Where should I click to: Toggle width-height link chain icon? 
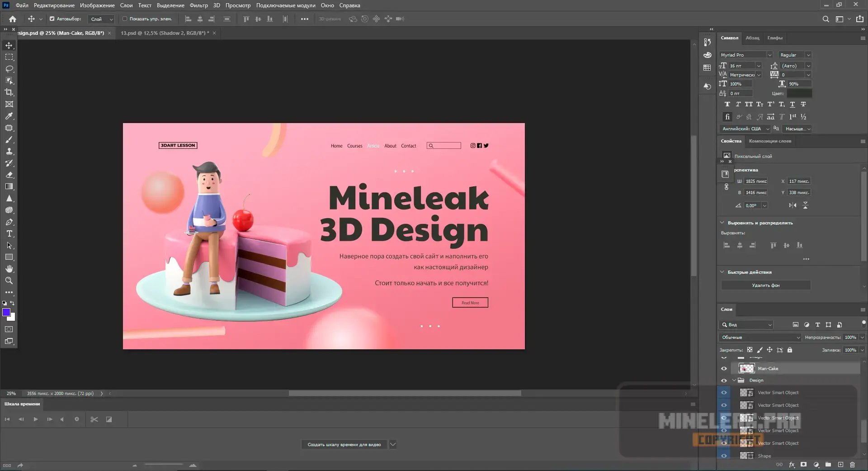pos(726,187)
